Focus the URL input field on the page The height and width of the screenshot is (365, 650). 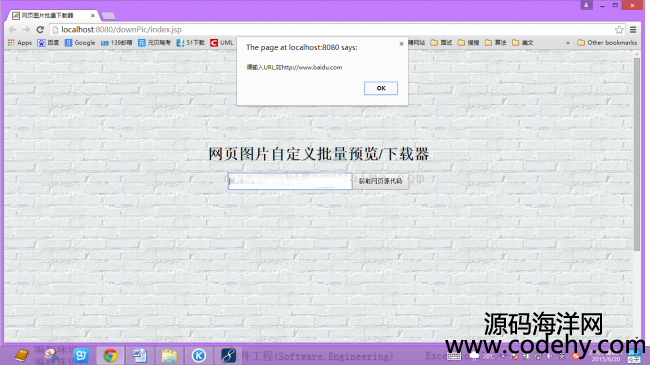pos(290,181)
